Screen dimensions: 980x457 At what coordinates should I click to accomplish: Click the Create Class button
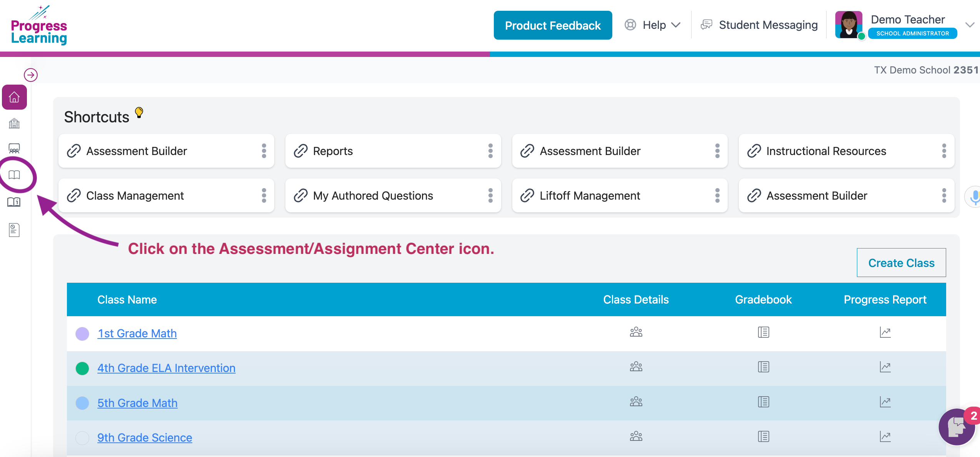(901, 263)
